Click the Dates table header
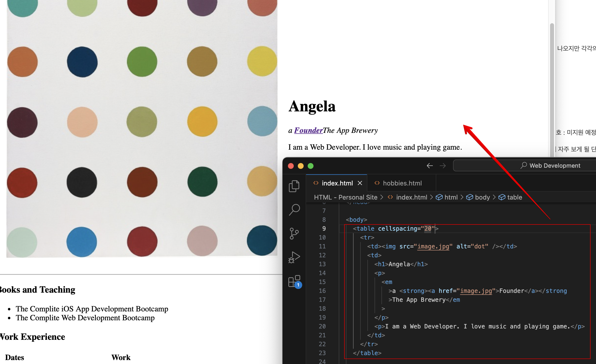Screen dimensions: 596x364 pos(15,357)
